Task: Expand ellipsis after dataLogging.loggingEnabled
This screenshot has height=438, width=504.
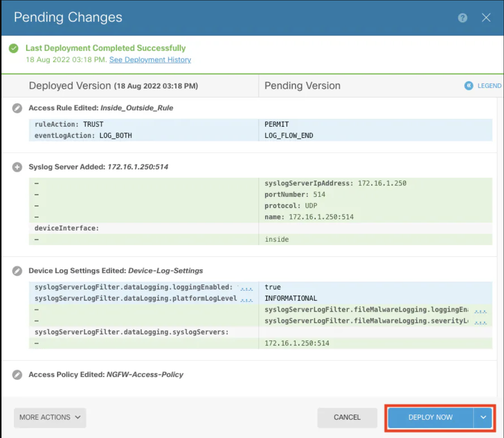Action: click(246, 288)
